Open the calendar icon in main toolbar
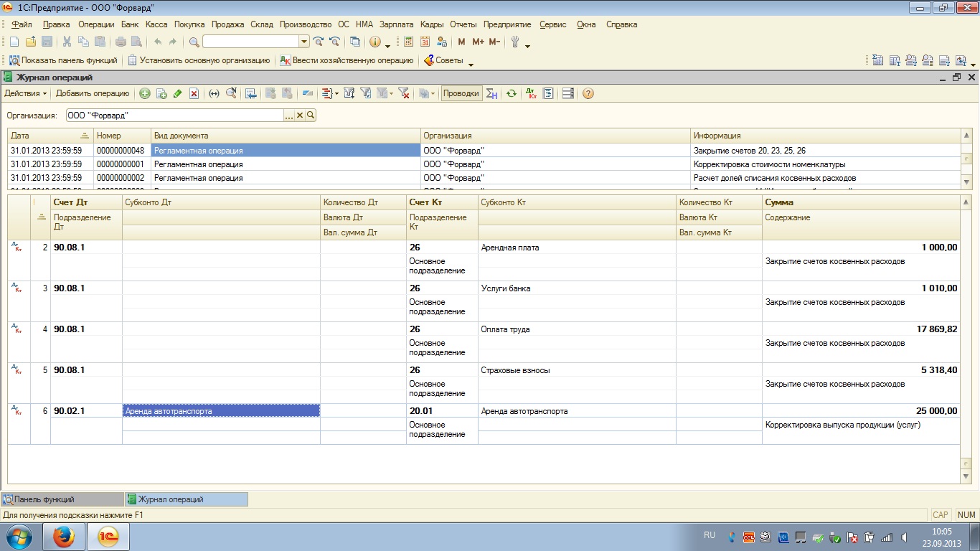This screenshot has height=551, width=980. [425, 42]
